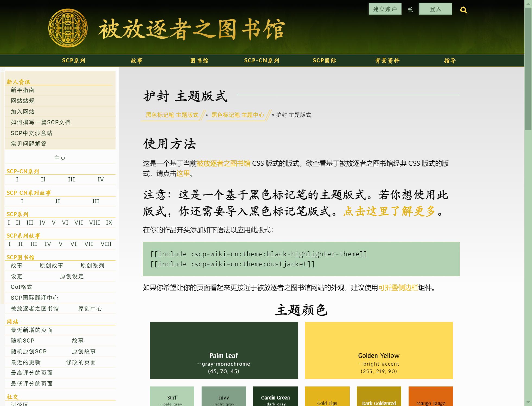Click the 黑色标记笔 主题中心 breadcrumb
This screenshot has height=406, width=532.
238,115
